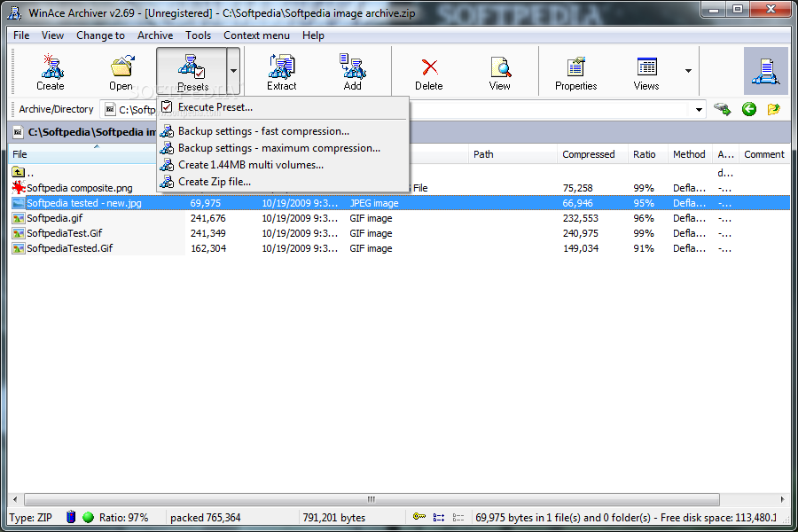Sort by the Comment column header

tap(764, 154)
